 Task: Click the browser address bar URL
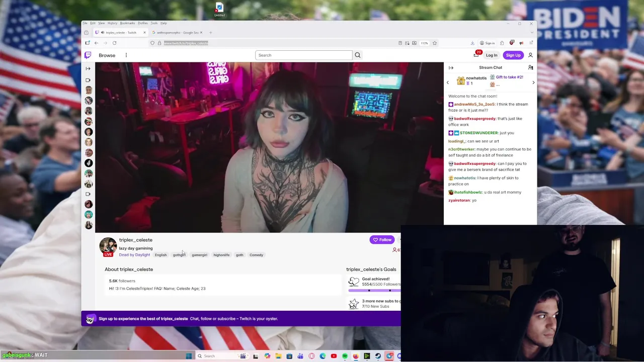(x=186, y=43)
